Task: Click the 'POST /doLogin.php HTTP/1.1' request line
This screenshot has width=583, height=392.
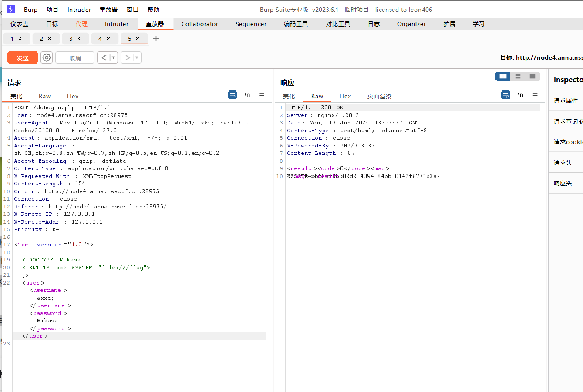Action: (x=62, y=107)
